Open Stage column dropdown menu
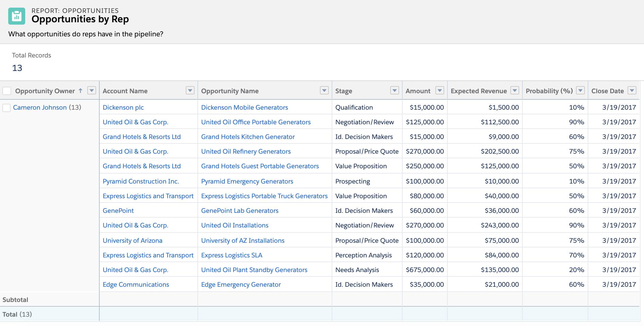This screenshot has width=644, height=326. (x=395, y=91)
